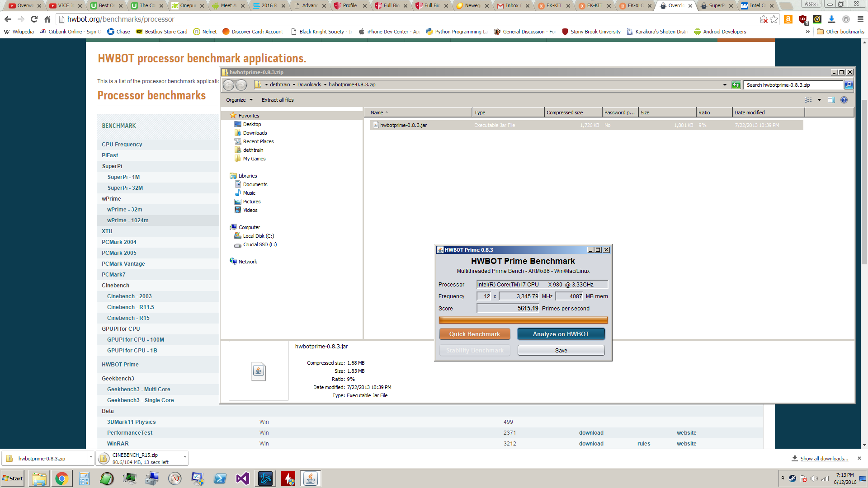Open the SuperPi - 32M benchmark link

coord(125,188)
